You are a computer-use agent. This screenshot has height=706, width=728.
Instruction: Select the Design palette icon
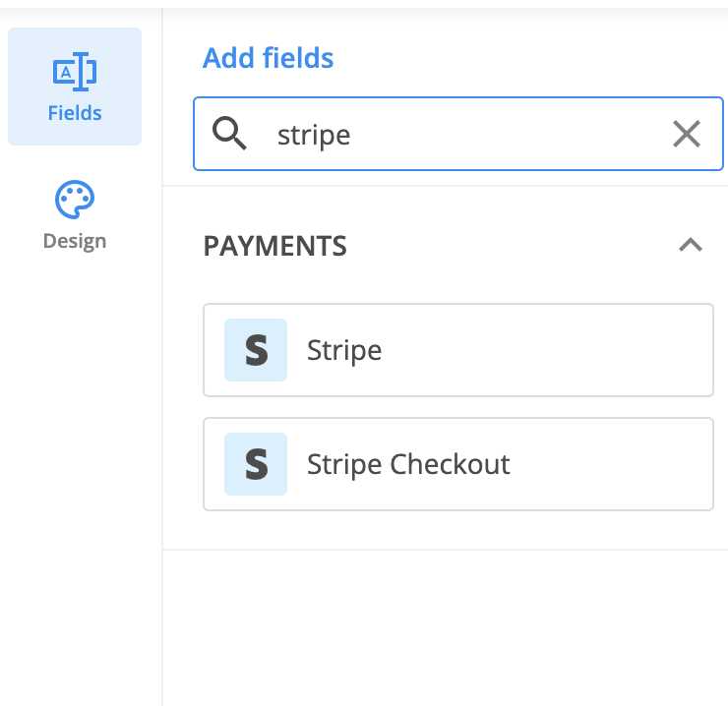click(x=75, y=200)
